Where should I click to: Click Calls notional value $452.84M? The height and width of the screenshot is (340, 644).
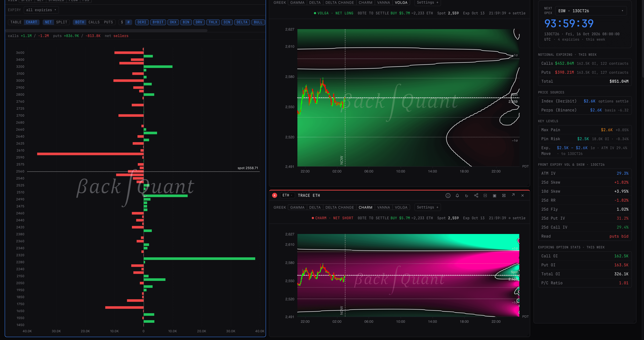click(564, 64)
